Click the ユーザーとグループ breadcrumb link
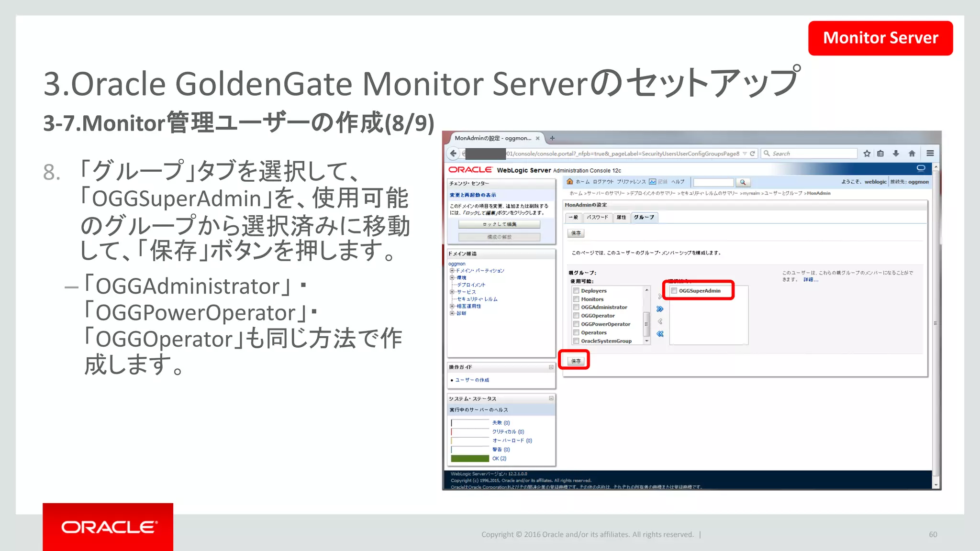Screen dimensions: 980x551 point(783,193)
